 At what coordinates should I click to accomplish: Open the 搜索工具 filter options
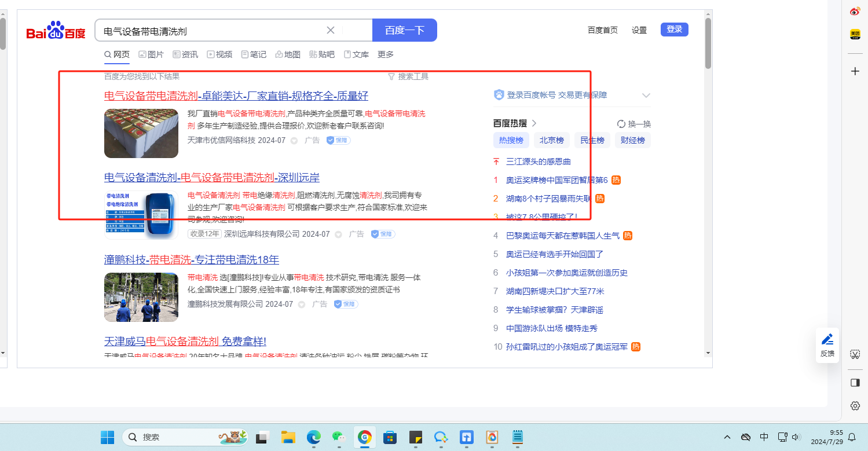(408, 76)
